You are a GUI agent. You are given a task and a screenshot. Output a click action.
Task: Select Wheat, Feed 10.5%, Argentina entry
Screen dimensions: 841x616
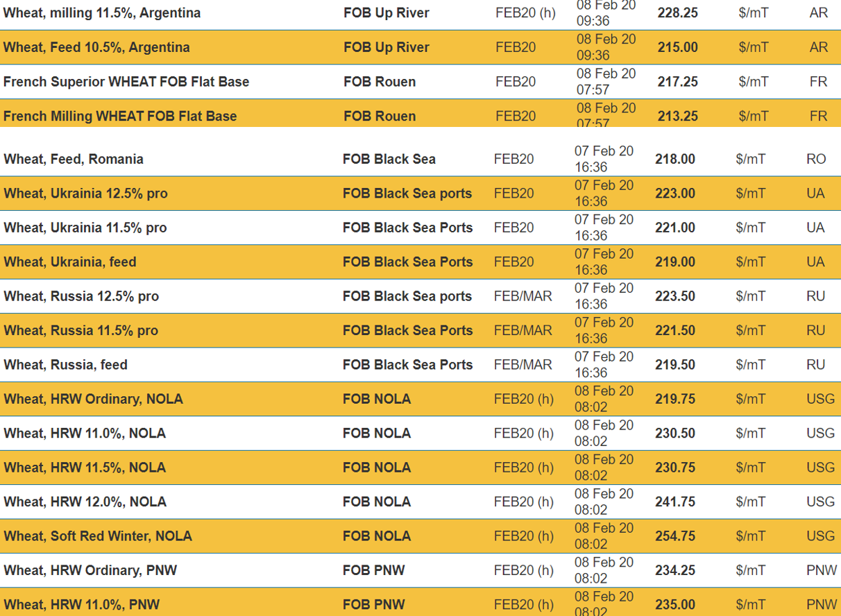coord(96,47)
